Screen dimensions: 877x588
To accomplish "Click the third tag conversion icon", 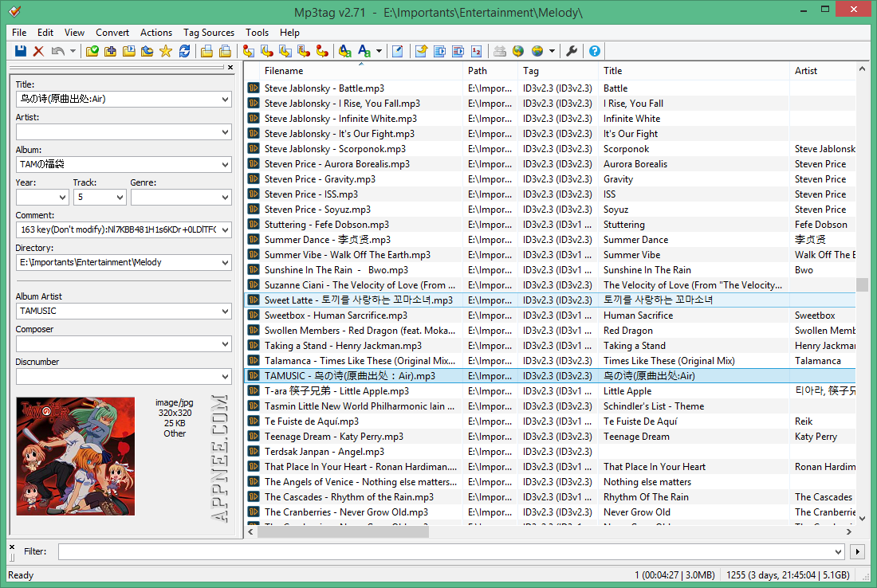I will pyautogui.click(x=285, y=51).
